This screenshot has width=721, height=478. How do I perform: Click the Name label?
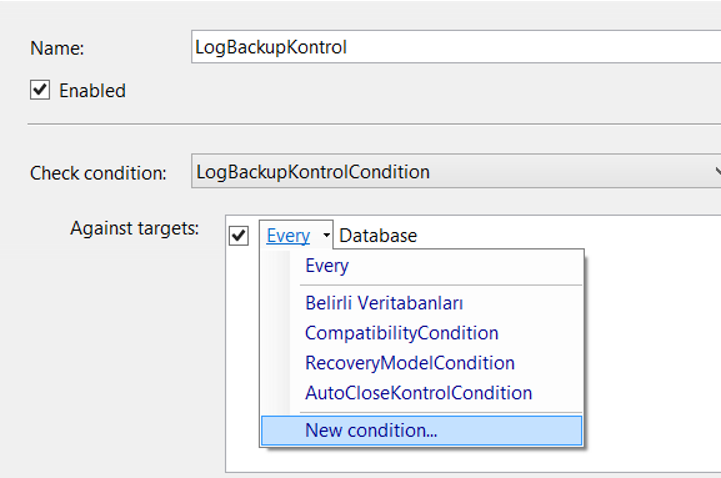57,48
